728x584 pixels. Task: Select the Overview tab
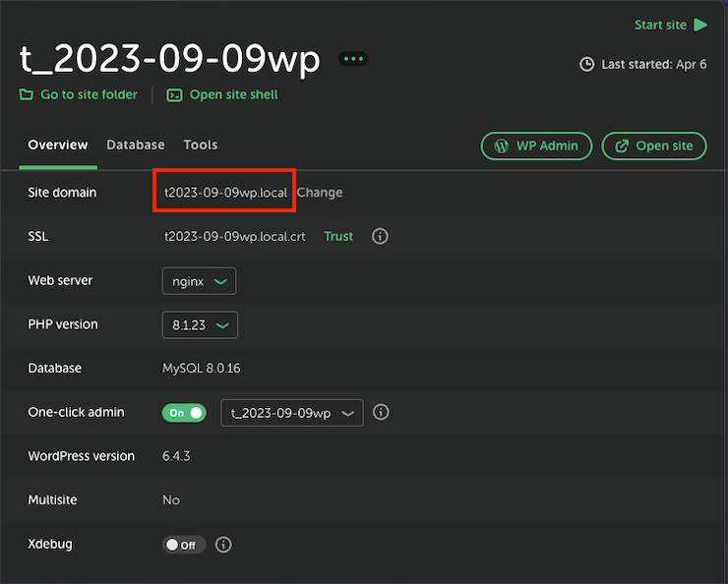(58, 146)
